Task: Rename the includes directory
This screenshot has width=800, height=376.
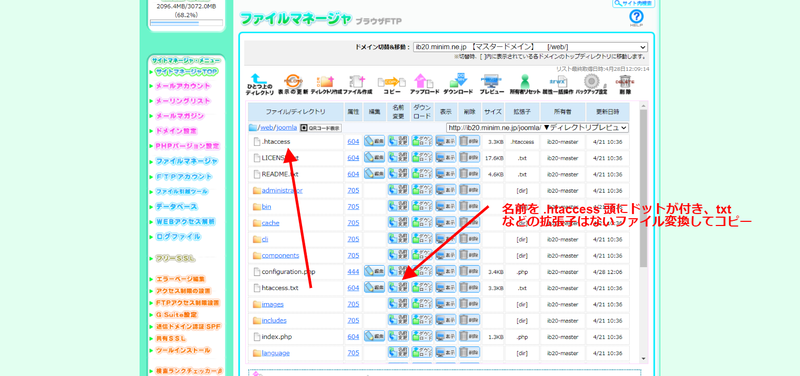Action: click(x=398, y=320)
